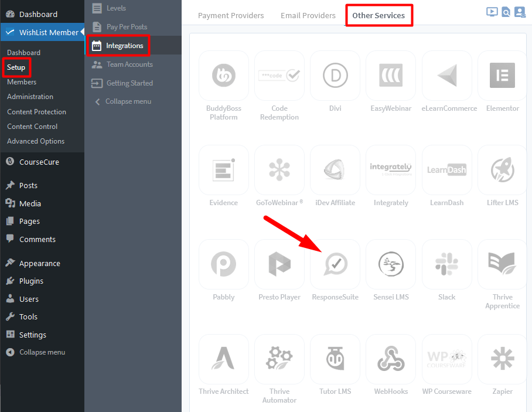Image resolution: width=532 pixels, height=412 pixels.
Task: Open the Comments menu
Action: tap(42, 239)
